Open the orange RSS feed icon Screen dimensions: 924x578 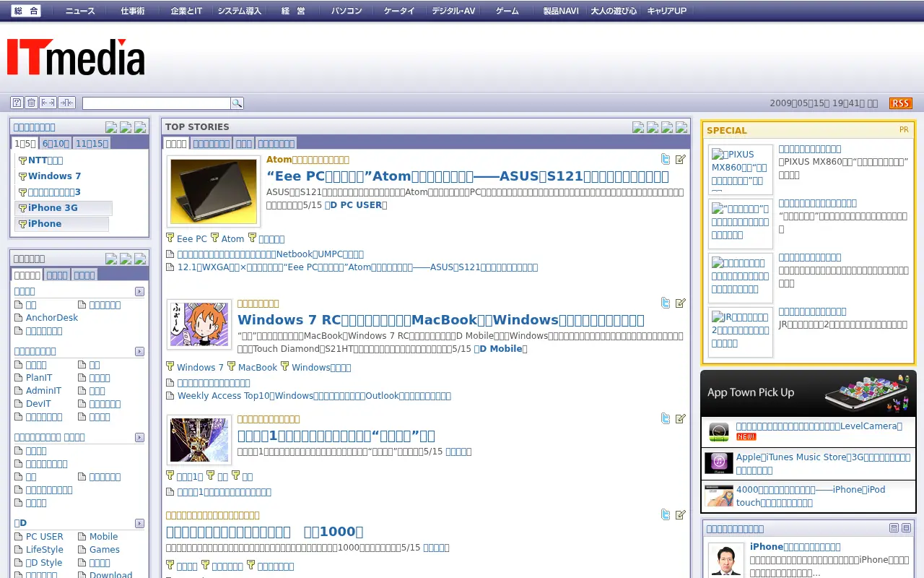tap(901, 103)
